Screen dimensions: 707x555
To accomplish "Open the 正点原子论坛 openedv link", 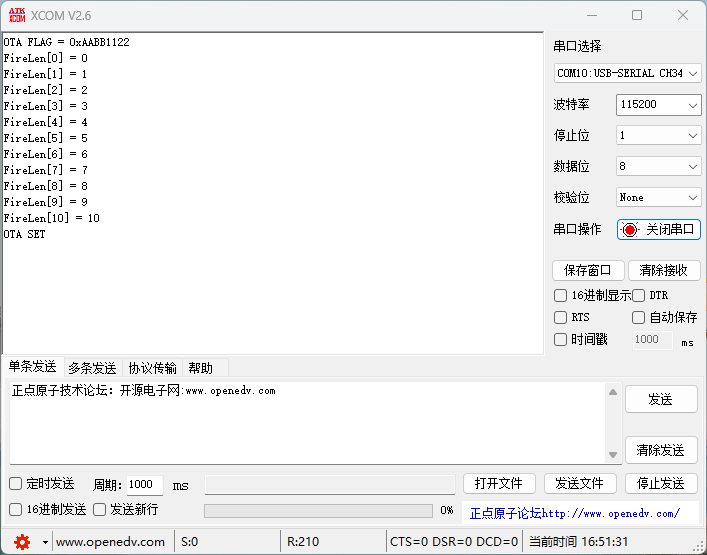I will [575, 513].
